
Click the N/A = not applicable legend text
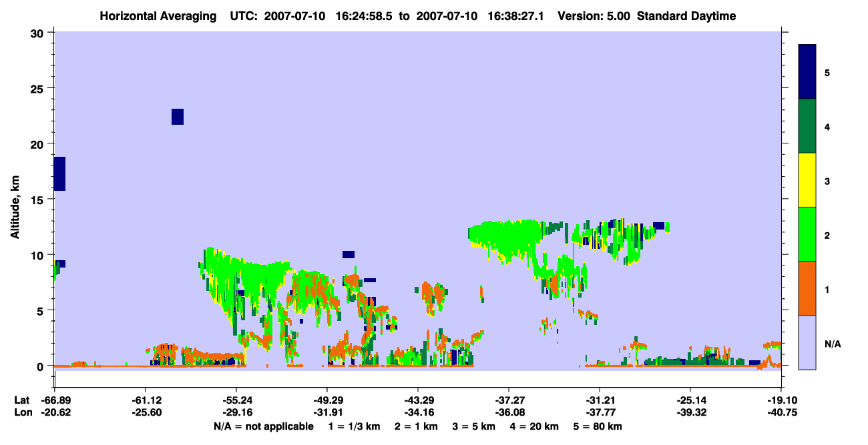tap(264, 426)
